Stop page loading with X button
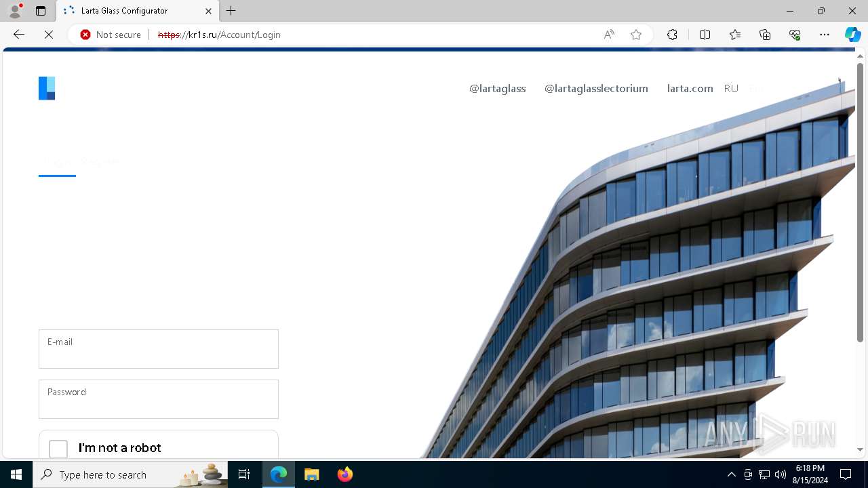The image size is (868, 488). tap(49, 35)
